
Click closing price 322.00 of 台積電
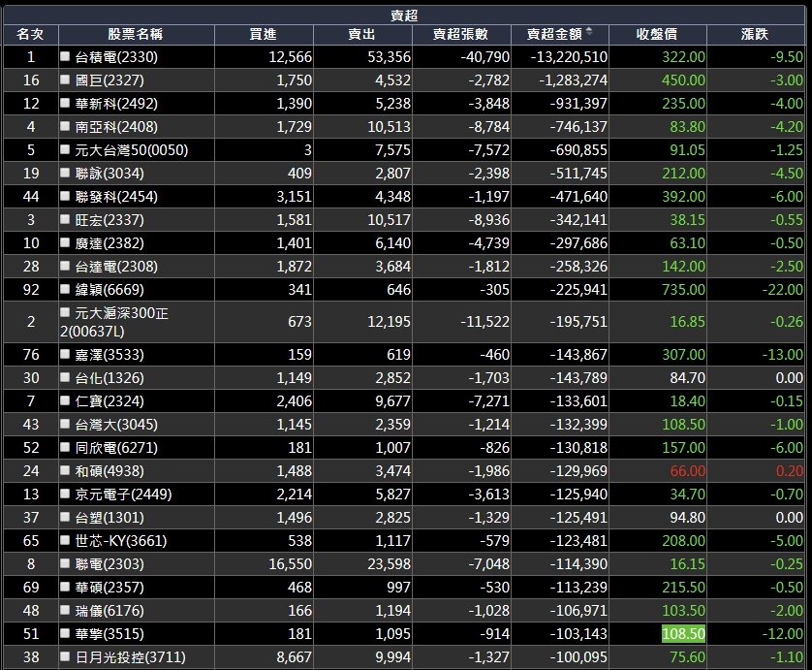[683, 56]
